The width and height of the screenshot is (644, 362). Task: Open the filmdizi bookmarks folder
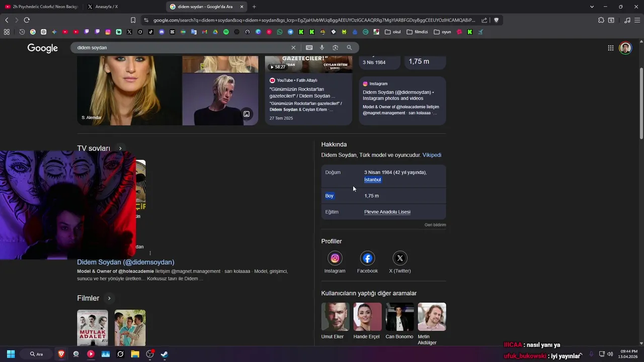(417, 32)
